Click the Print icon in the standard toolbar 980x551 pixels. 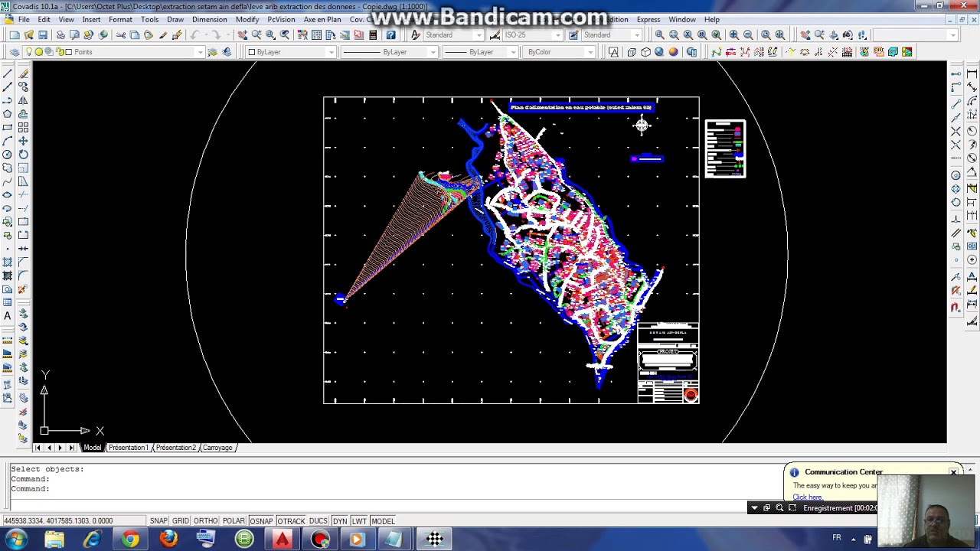pos(60,35)
